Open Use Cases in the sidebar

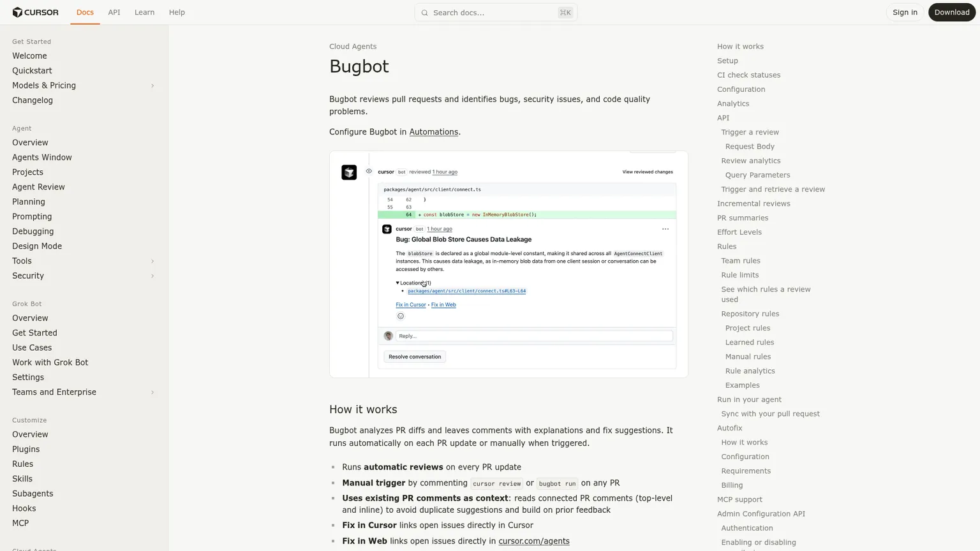point(32,348)
